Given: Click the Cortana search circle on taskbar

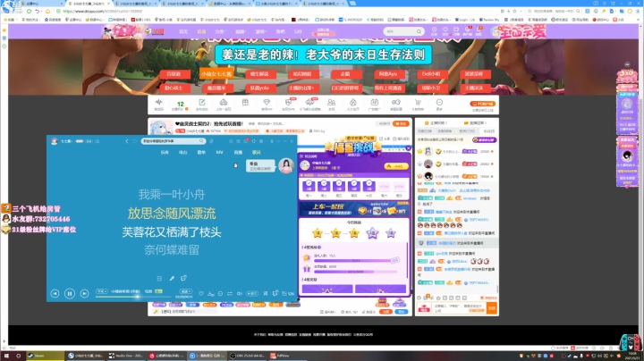Looking at the screenshot, I should (19, 356).
